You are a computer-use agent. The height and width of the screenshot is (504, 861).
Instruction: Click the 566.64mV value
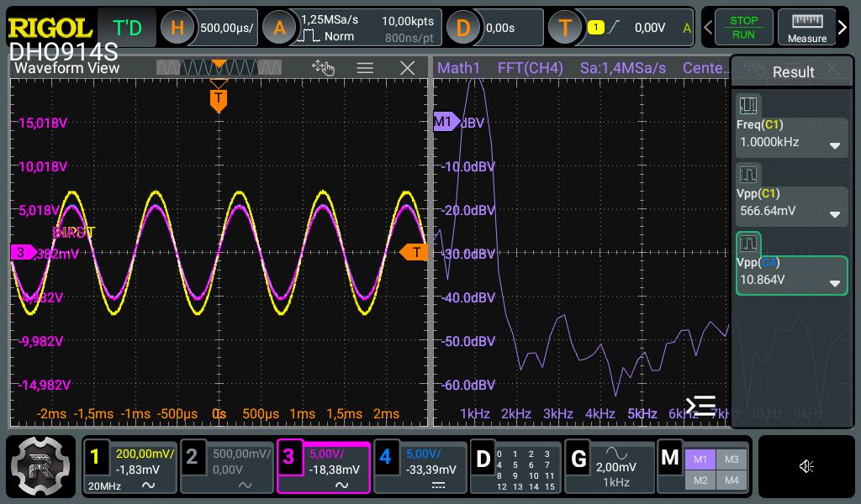tap(768, 211)
